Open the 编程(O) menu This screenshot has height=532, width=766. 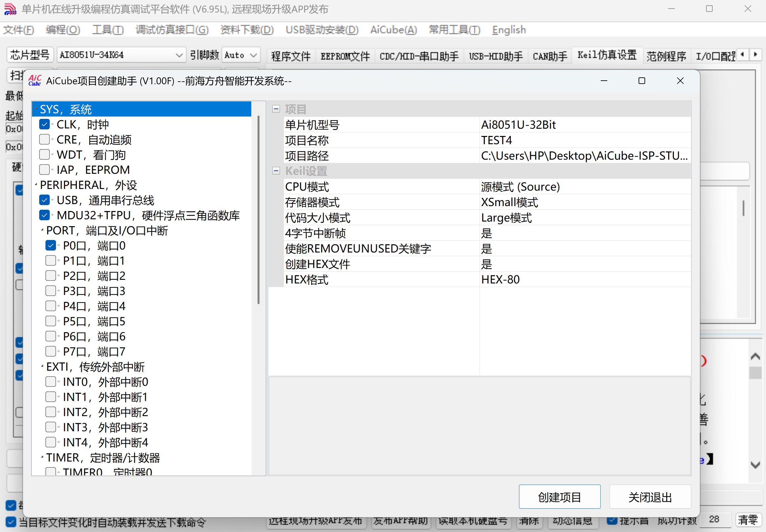[x=63, y=30]
